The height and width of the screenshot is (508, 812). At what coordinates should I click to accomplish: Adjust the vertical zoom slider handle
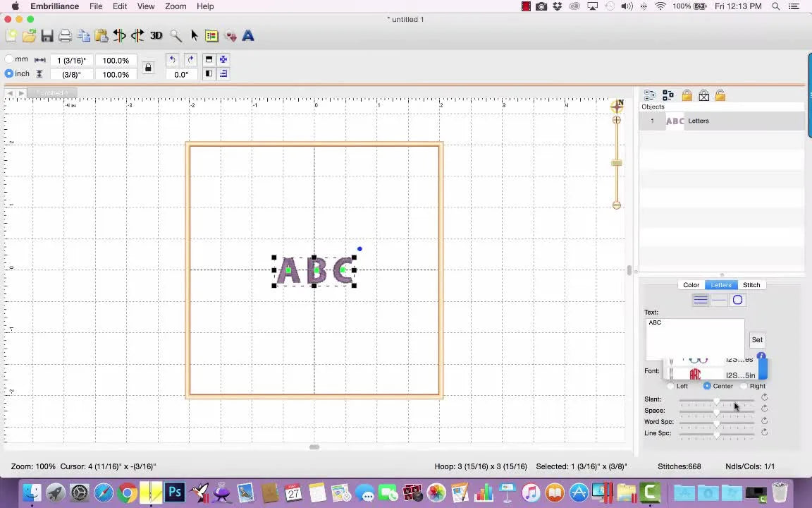[x=616, y=163]
